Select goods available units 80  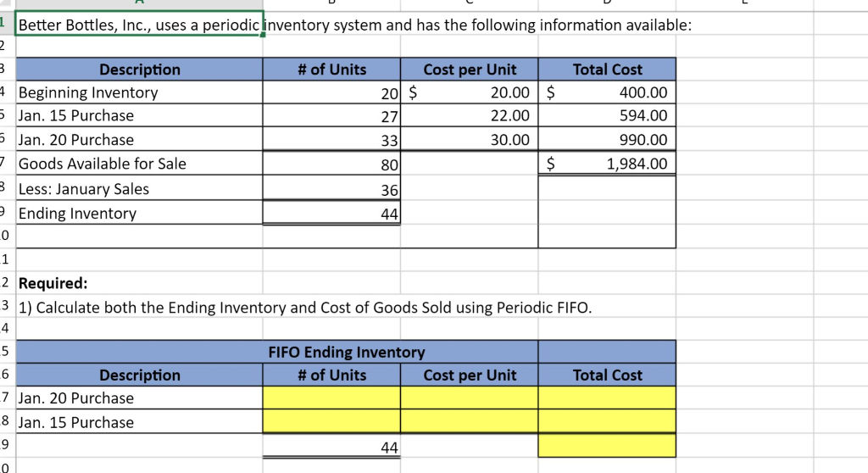(331, 164)
